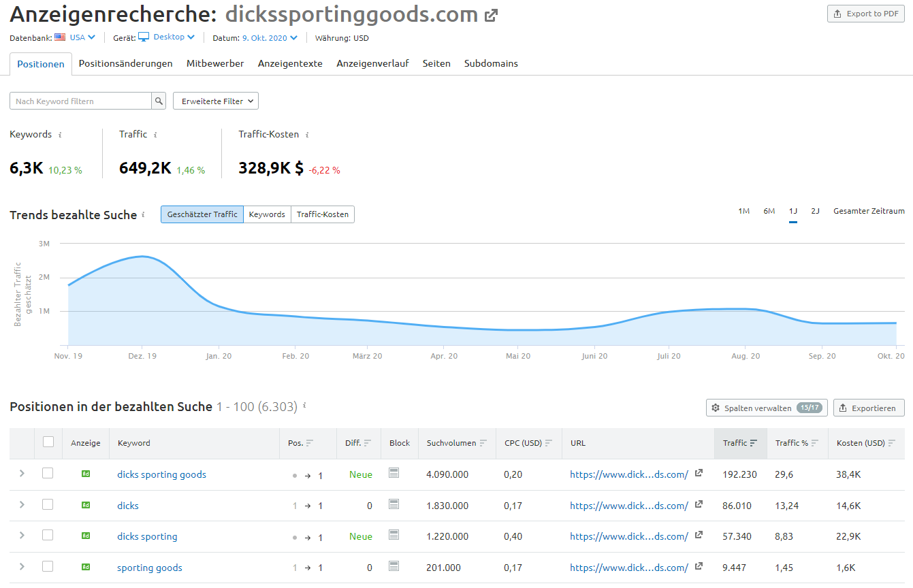This screenshot has width=913, height=588.
Task: Expand the dicks keyword row
Action: coord(22,504)
